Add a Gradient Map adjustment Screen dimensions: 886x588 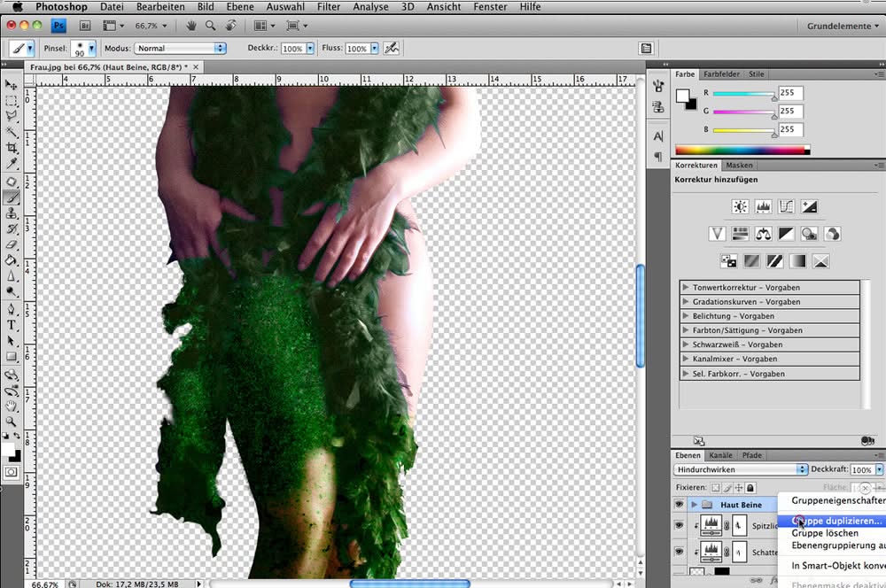pyautogui.click(x=798, y=261)
